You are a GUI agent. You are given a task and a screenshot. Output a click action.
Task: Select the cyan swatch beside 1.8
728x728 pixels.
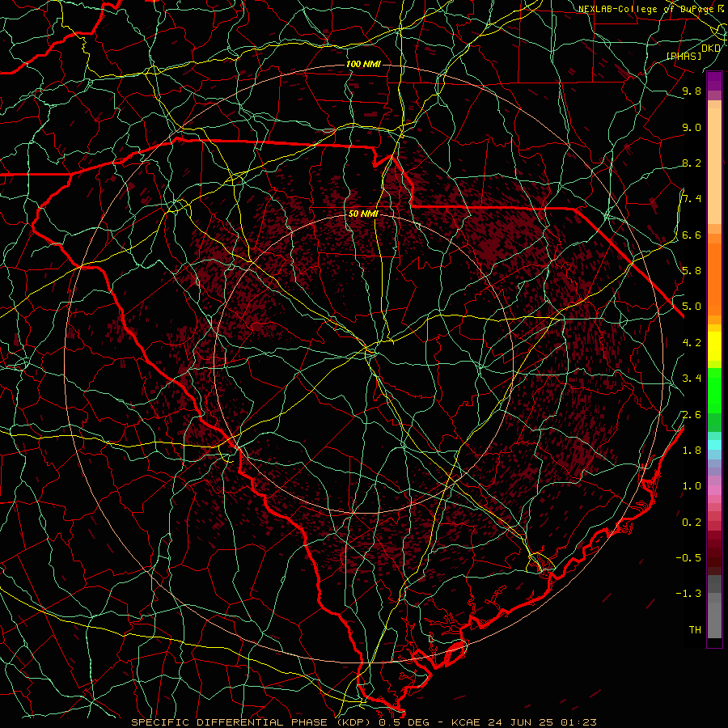point(714,444)
